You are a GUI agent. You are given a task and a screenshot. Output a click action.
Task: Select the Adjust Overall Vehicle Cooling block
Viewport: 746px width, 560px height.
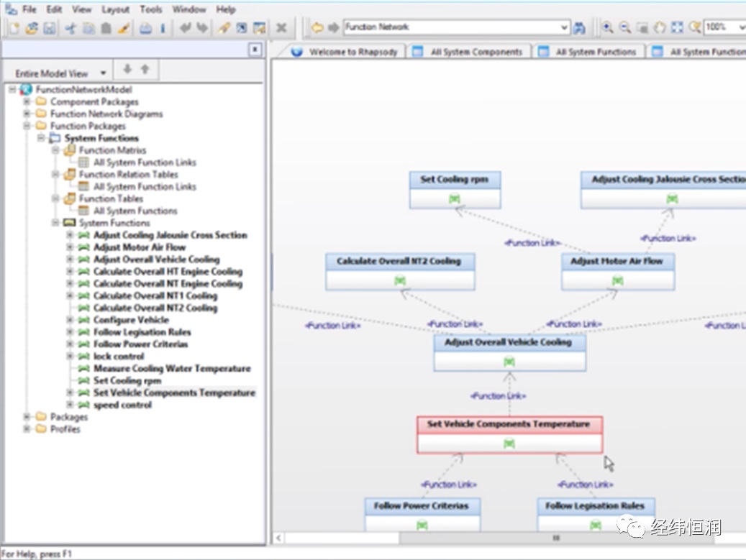[x=509, y=353]
